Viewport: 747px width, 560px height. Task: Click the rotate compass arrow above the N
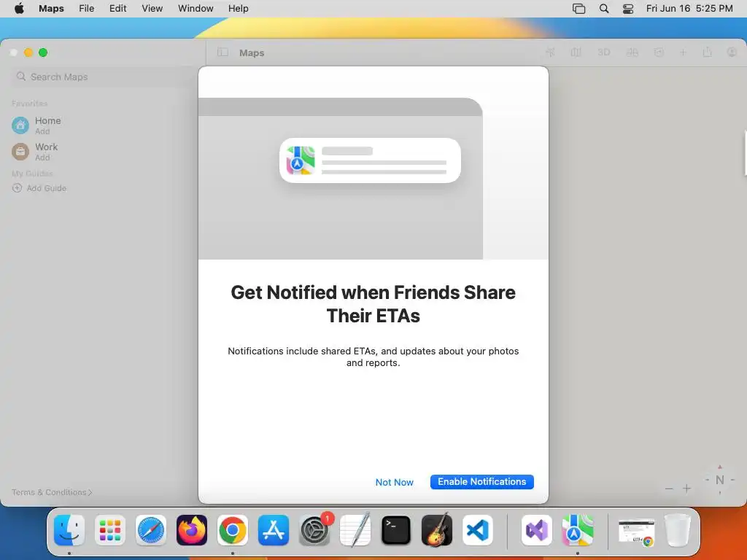[x=720, y=467]
